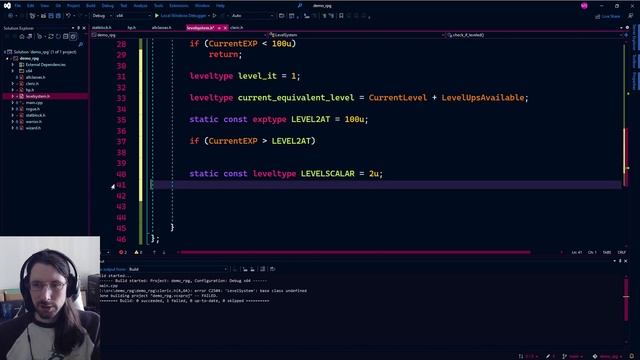Click Start Without Debugging outline play icon
The height and width of the screenshot is (360, 640).
click(x=214, y=16)
